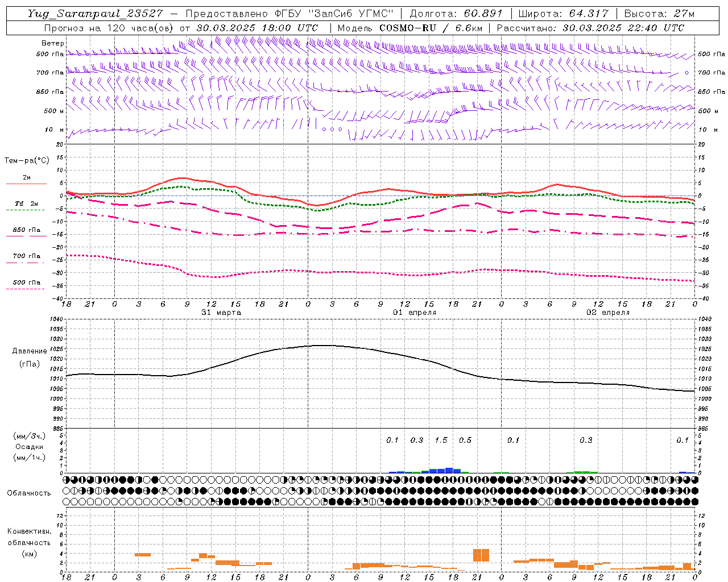Click the (мм/3ч.) unit label
The image size is (728, 582).
pos(30,436)
